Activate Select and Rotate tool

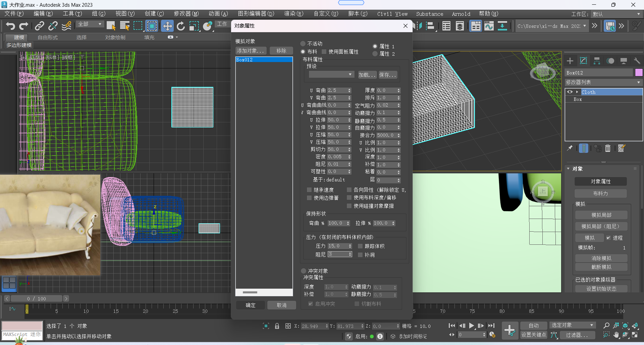click(x=181, y=26)
